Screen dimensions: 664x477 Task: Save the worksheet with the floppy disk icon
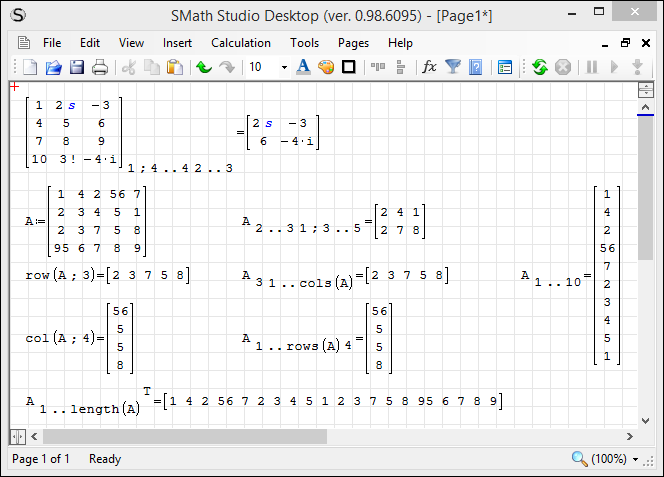pyautogui.click(x=76, y=67)
